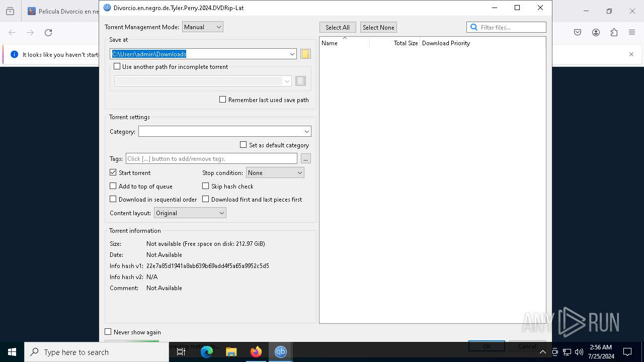Click the Pocket save icon in Firefox

(x=578, y=33)
